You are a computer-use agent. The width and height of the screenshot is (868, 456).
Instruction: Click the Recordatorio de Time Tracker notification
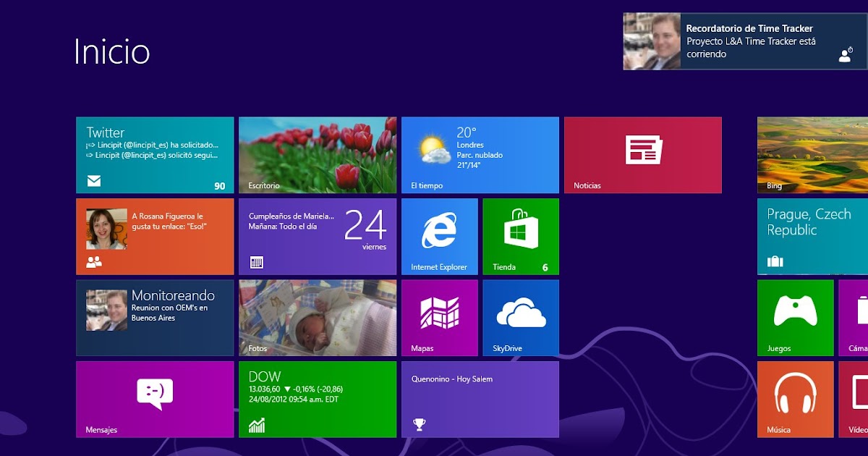[x=745, y=41]
